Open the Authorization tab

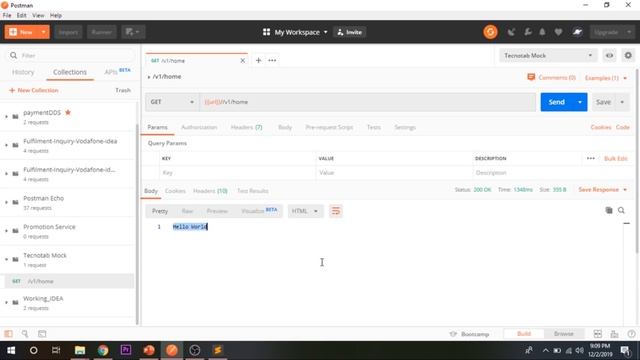(x=199, y=127)
